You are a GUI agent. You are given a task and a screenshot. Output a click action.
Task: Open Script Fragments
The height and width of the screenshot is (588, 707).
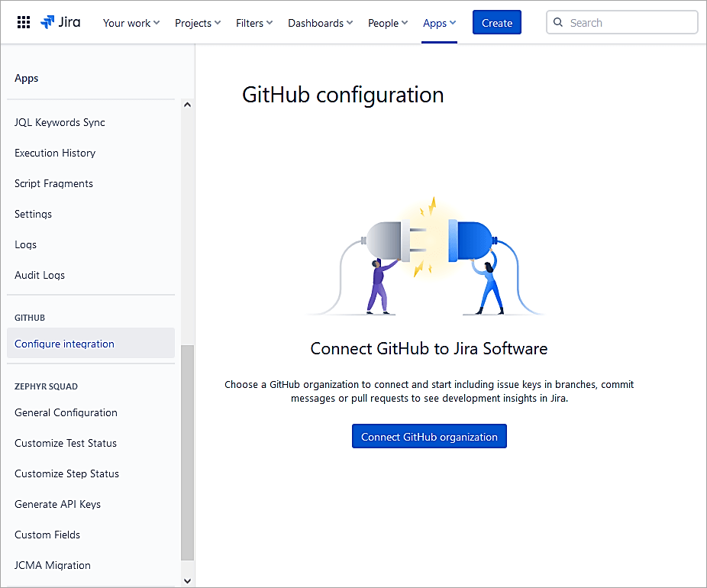[x=53, y=183]
